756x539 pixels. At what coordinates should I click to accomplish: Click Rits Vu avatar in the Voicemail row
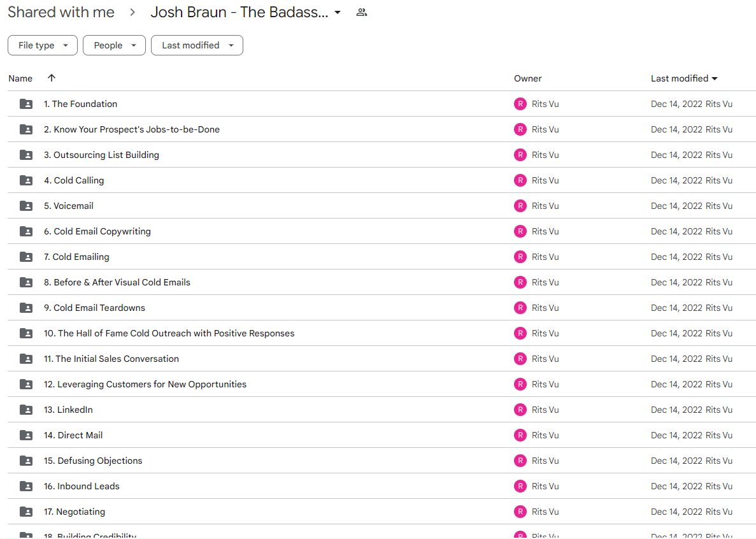pos(520,206)
